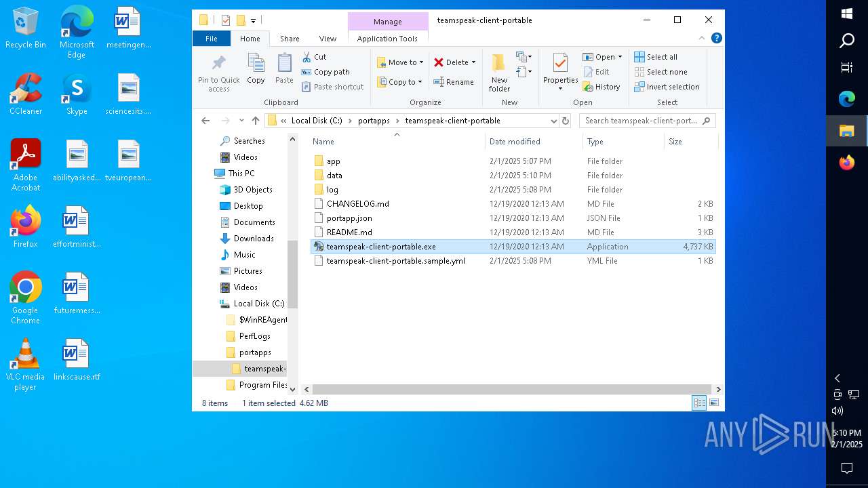Open the Move to dropdown
Screen dimensions: 868x488
[x=400, y=62]
